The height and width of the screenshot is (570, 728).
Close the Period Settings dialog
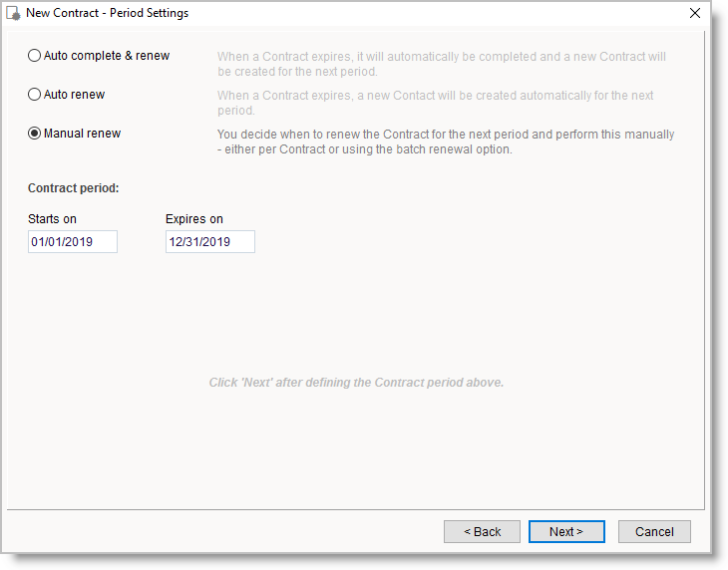tap(695, 13)
